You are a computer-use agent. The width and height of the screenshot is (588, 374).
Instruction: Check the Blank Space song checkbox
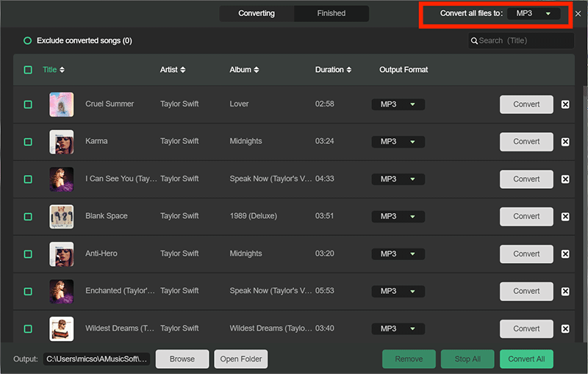pos(28,217)
